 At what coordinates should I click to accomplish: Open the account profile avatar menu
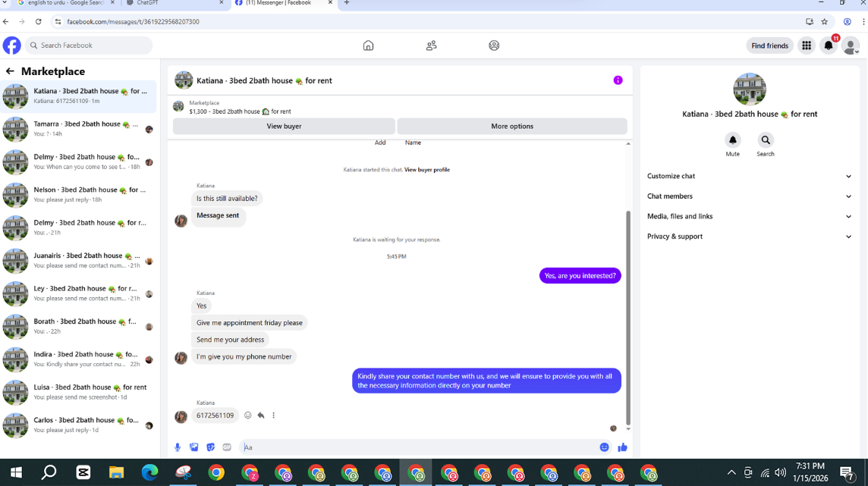(851, 45)
